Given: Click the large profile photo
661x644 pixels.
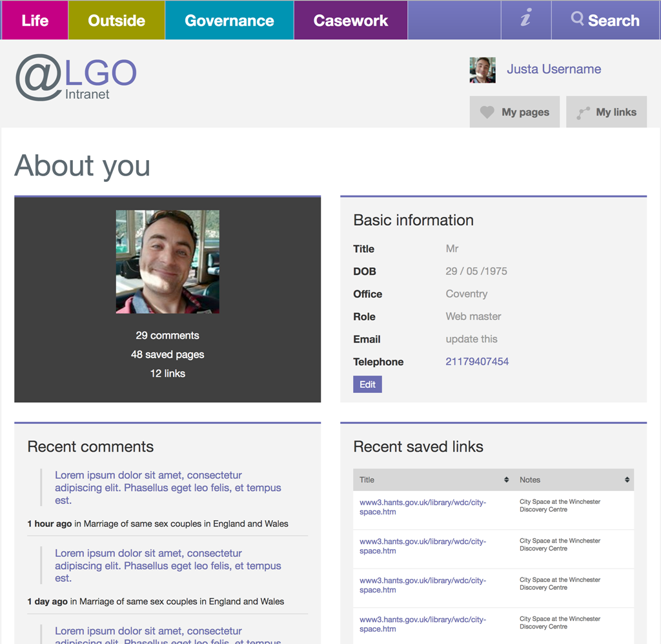Looking at the screenshot, I should pos(168,261).
